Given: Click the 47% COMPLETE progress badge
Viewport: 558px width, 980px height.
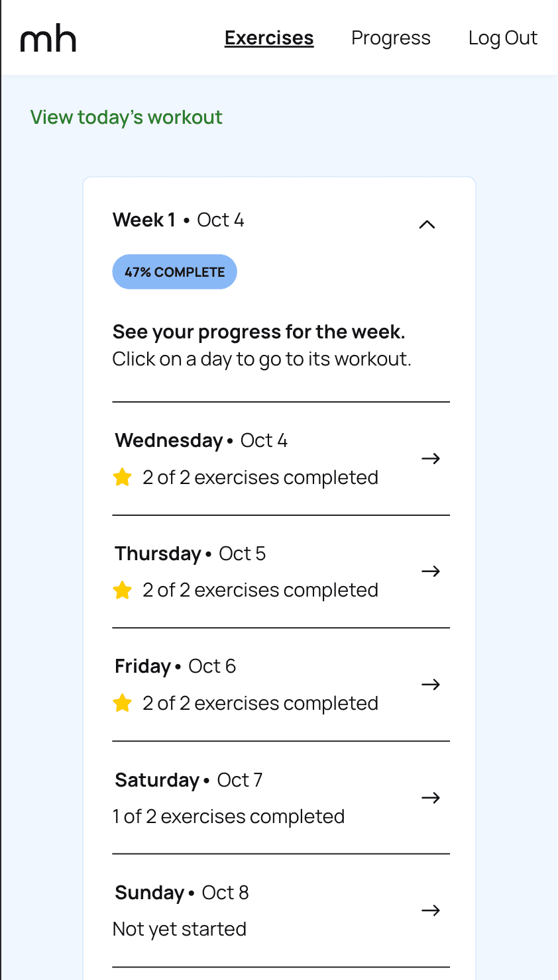Looking at the screenshot, I should point(175,272).
